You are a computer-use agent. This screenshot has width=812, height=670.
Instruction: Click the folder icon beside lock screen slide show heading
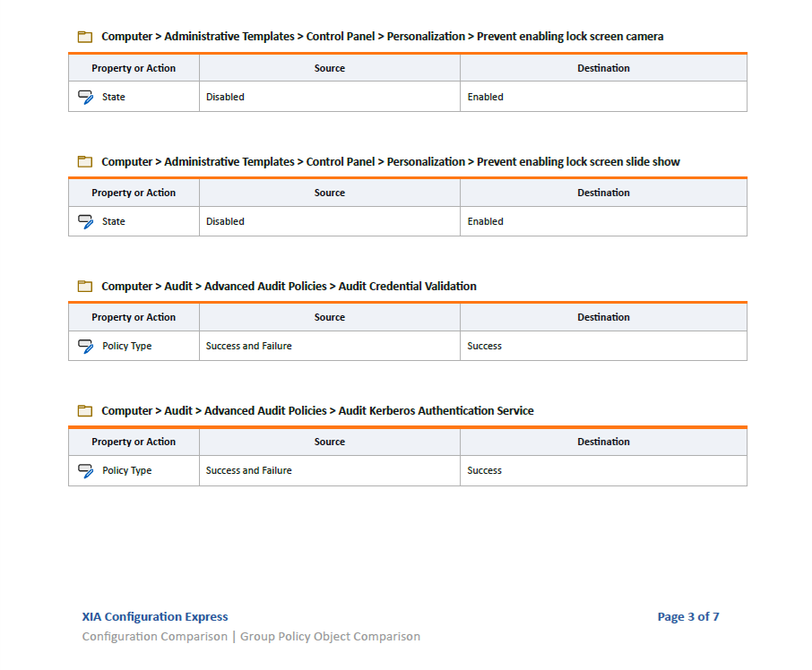click(x=85, y=161)
